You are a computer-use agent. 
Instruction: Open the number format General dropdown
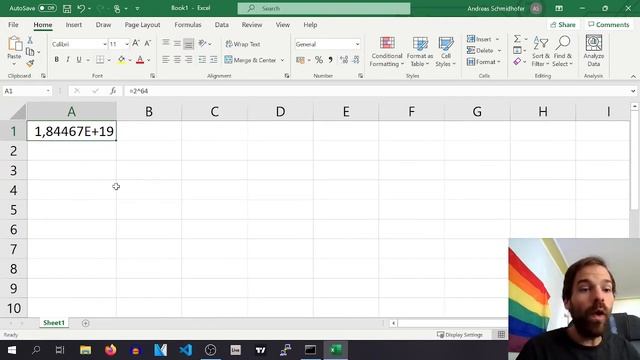pyautogui.click(x=358, y=44)
